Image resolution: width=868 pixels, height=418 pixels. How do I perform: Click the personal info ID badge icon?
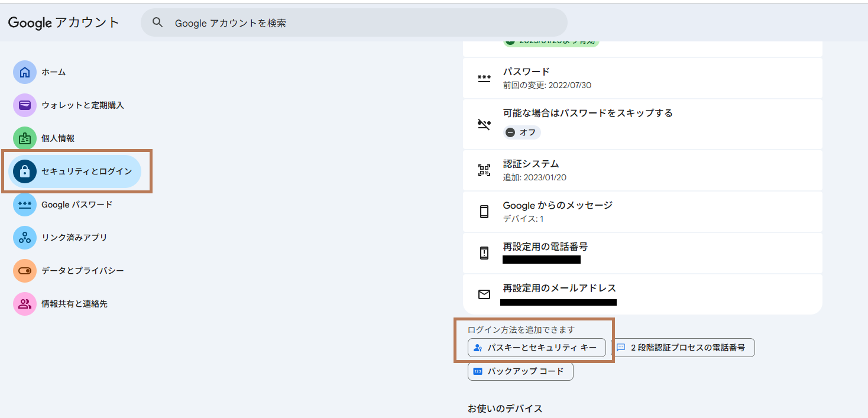point(25,138)
